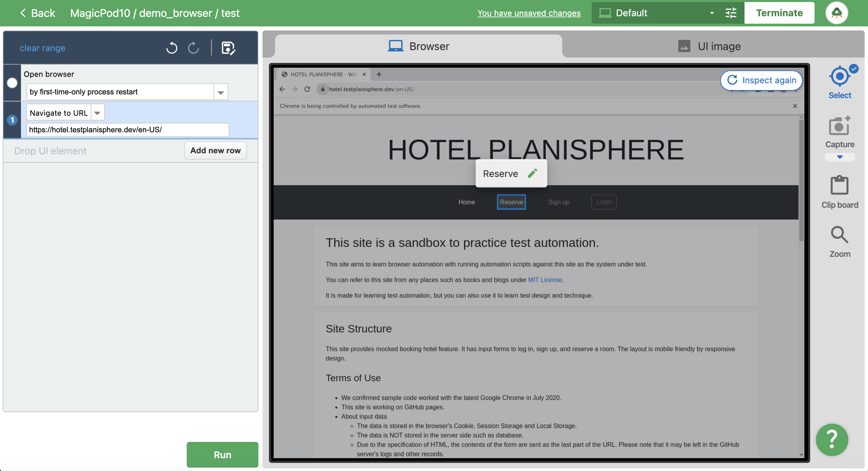Click the site lock icon in address bar
Image resolution: width=868 pixels, height=471 pixels.
[x=323, y=89]
